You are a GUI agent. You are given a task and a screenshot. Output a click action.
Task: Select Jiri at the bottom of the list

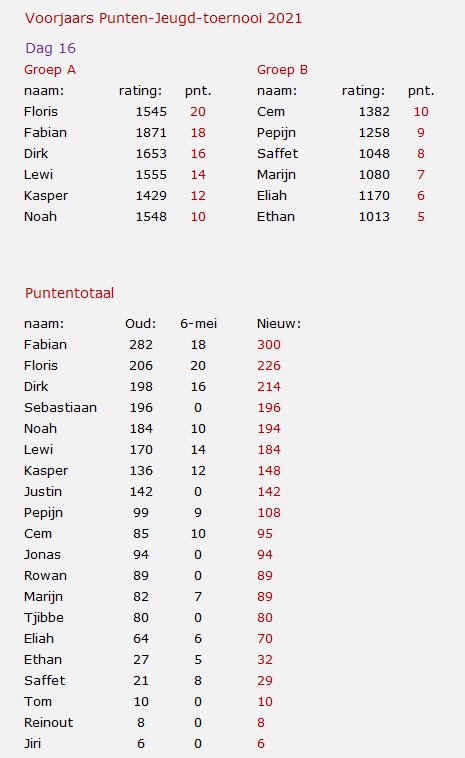coord(32,743)
